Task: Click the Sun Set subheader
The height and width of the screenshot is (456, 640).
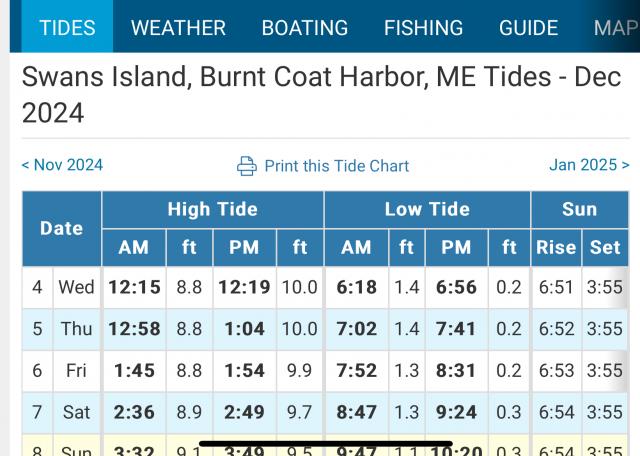Action: point(604,247)
